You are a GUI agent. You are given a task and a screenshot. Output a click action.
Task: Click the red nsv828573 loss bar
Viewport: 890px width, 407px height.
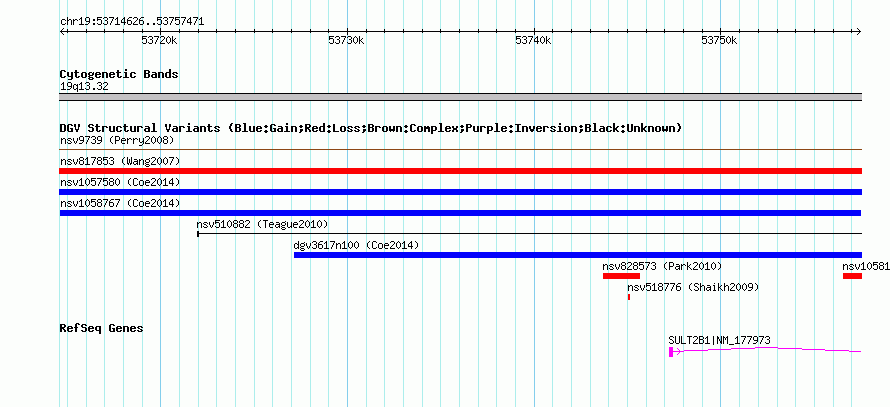621,276
